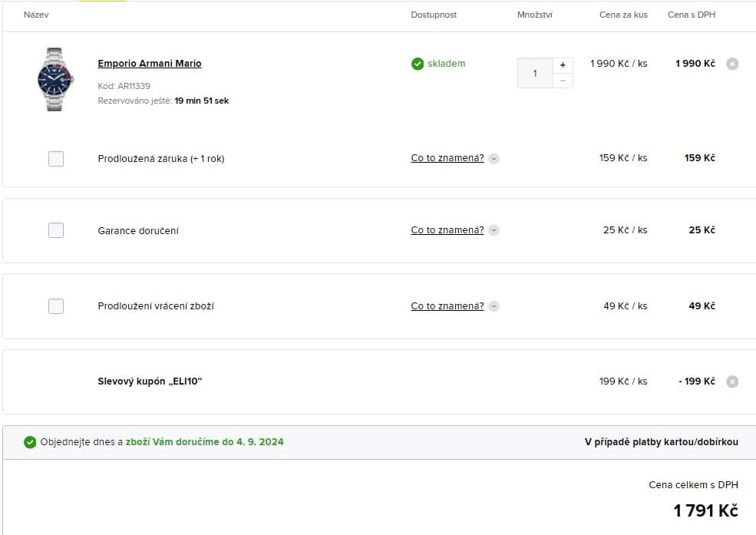Tick the Garance doručení checkbox
This screenshot has height=535, width=756.
click(x=56, y=230)
